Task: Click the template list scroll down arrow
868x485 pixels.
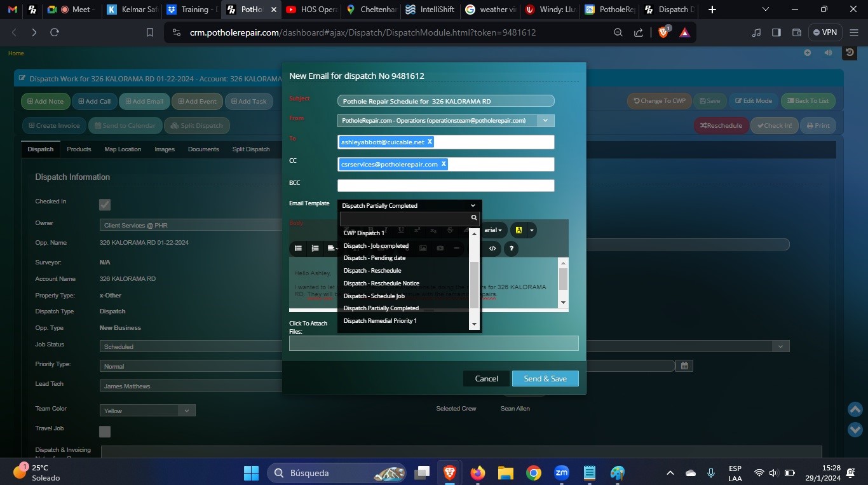Action: (473, 325)
